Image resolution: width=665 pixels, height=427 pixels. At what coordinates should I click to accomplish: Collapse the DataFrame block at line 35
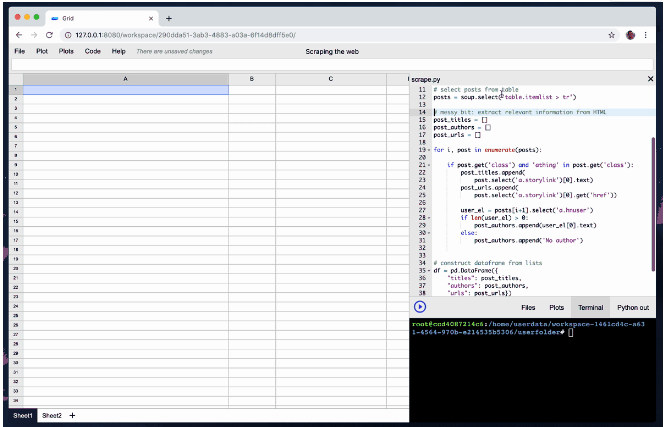click(429, 270)
